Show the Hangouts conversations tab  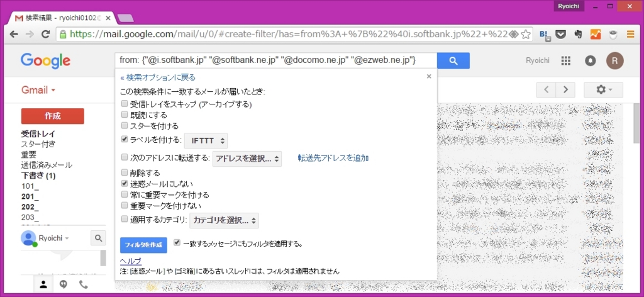click(x=64, y=284)
